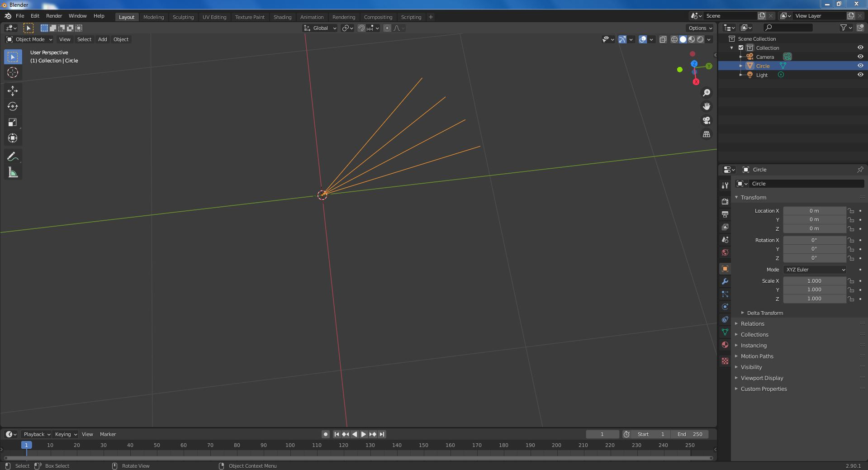868x470 pixels.
Task: Choose the Select Box tool
Action: 13,57
